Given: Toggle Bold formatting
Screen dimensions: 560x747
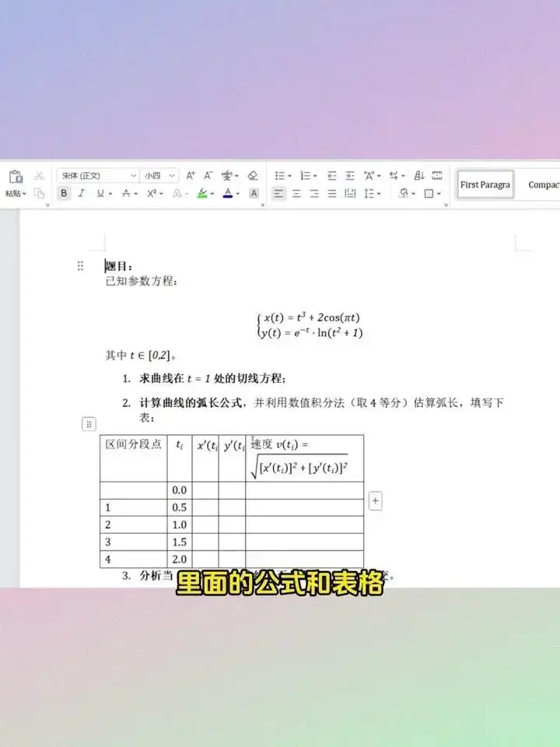Looking at the screenshot, I should click(x=64, y=194).
